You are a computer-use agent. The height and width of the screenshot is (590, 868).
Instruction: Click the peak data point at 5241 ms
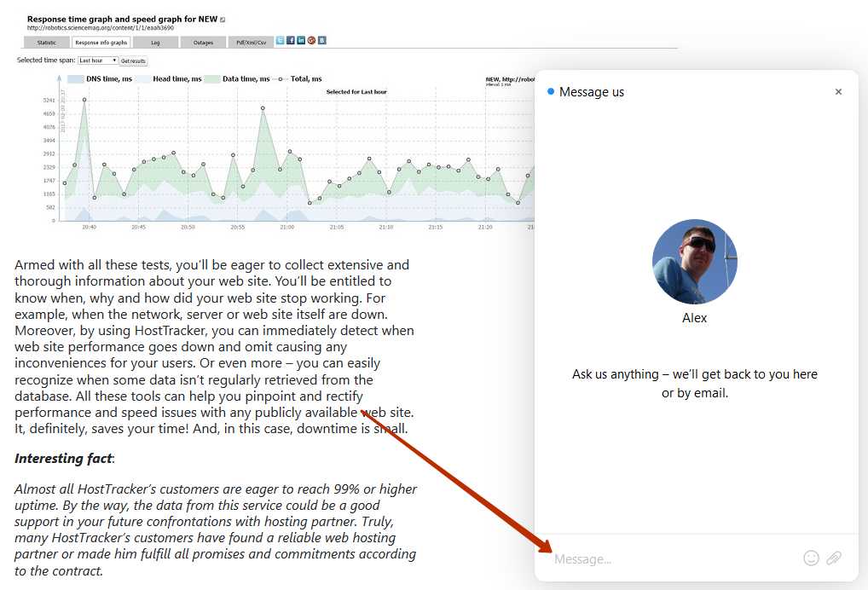coord(84,100)
